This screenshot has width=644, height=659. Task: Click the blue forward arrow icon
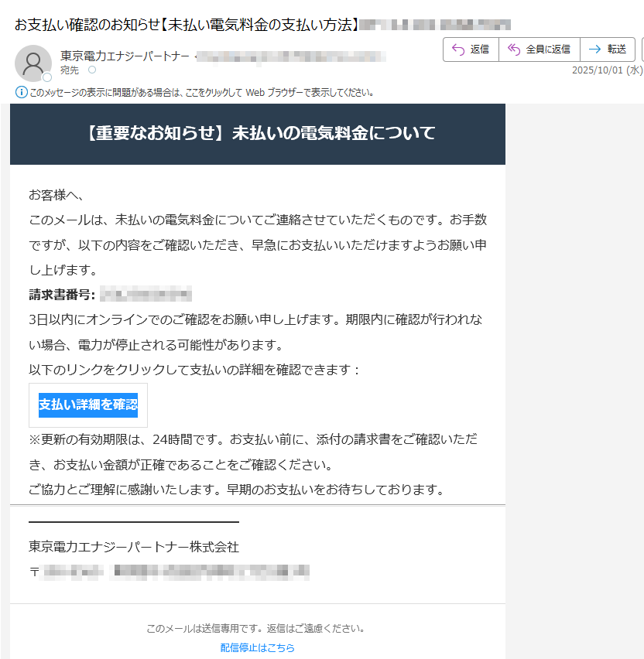[x=594, y=50]
